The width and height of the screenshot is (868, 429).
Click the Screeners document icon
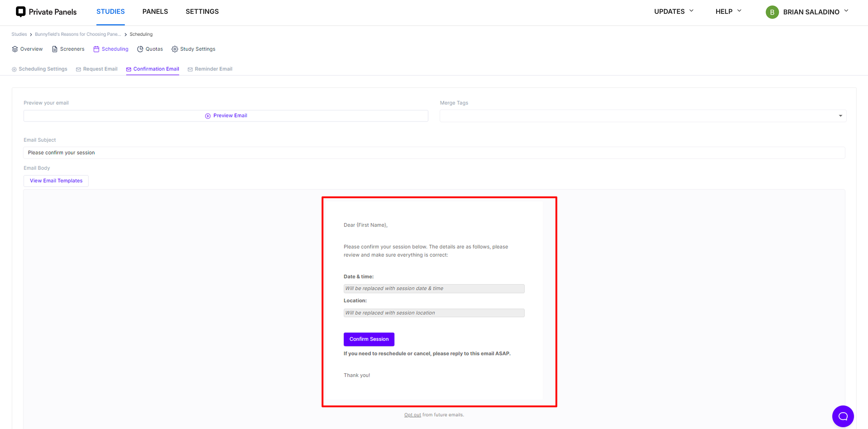point(55,49)
